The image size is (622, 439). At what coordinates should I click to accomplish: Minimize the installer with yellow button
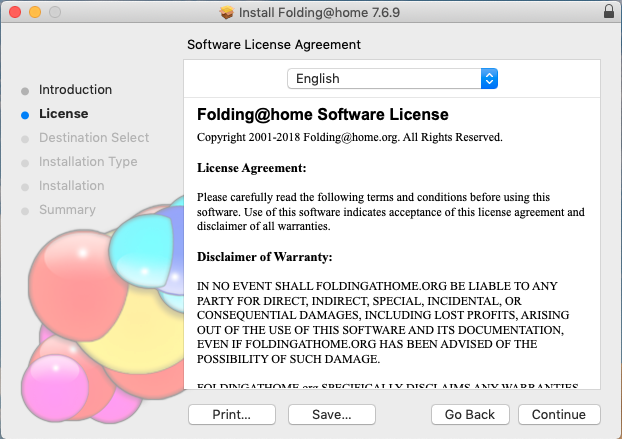pyautogui.click(x=35, y=12)
